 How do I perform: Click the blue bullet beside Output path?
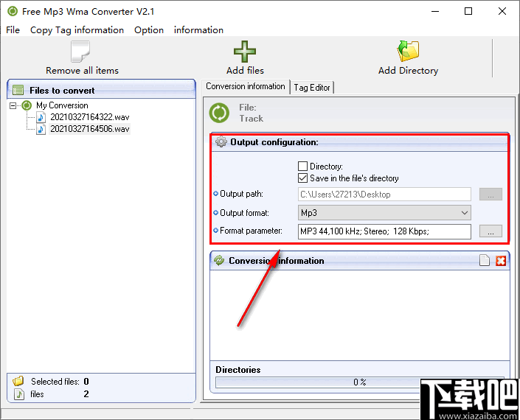215,194
